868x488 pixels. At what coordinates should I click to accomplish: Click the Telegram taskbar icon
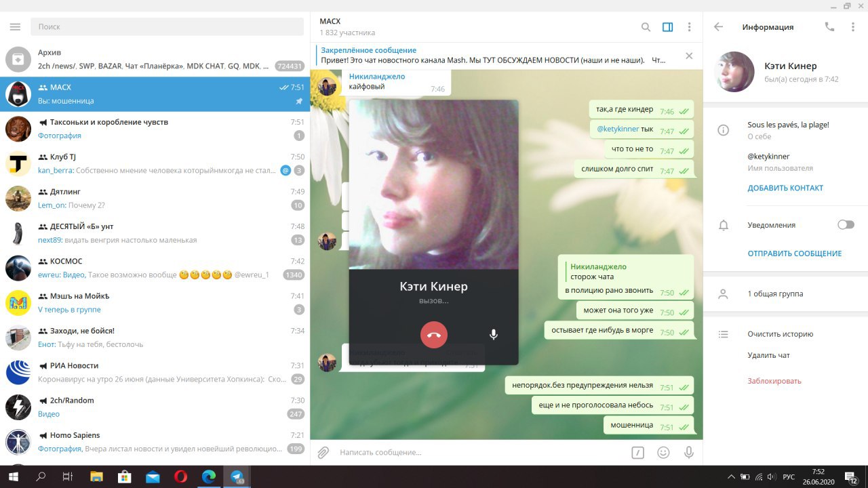(x=237, y=476)
